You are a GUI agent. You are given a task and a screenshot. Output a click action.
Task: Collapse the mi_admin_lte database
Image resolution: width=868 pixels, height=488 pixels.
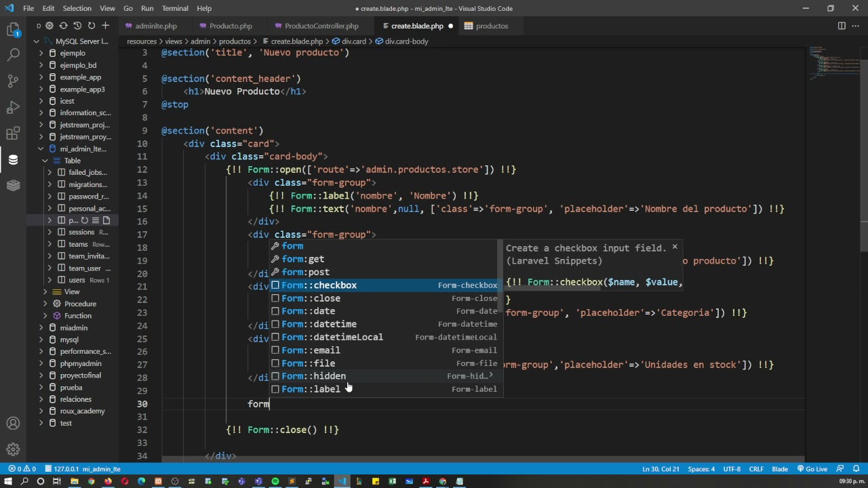[41, 149]
